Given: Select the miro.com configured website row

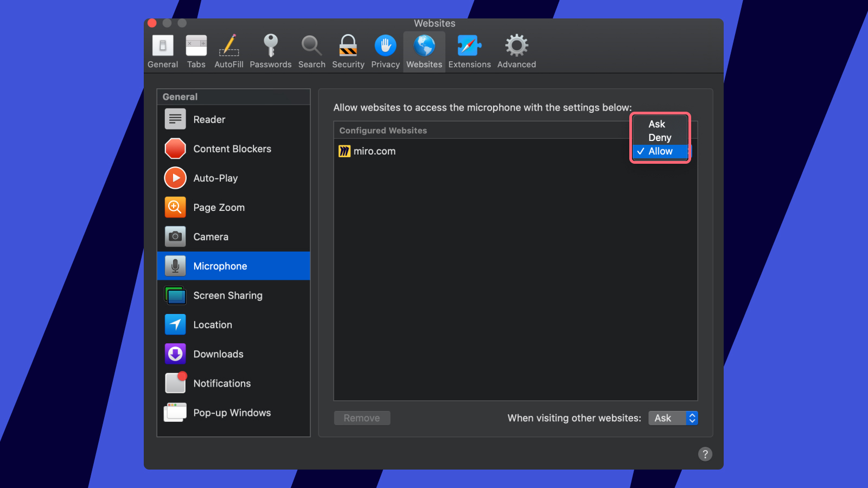Looking at the screenshot, I should (x=374, y=151).
